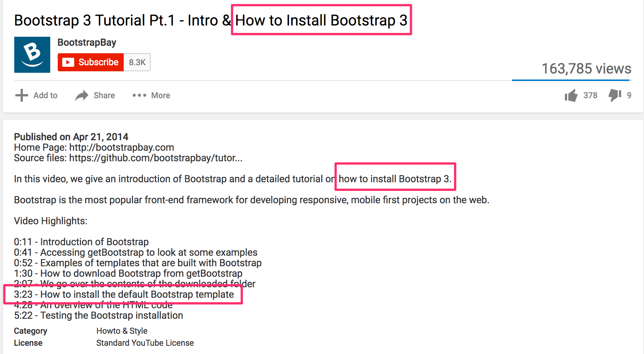Click the Share arrow icon
The height and width of the screenshot is (354, 644).
click(x=81, y=96)
